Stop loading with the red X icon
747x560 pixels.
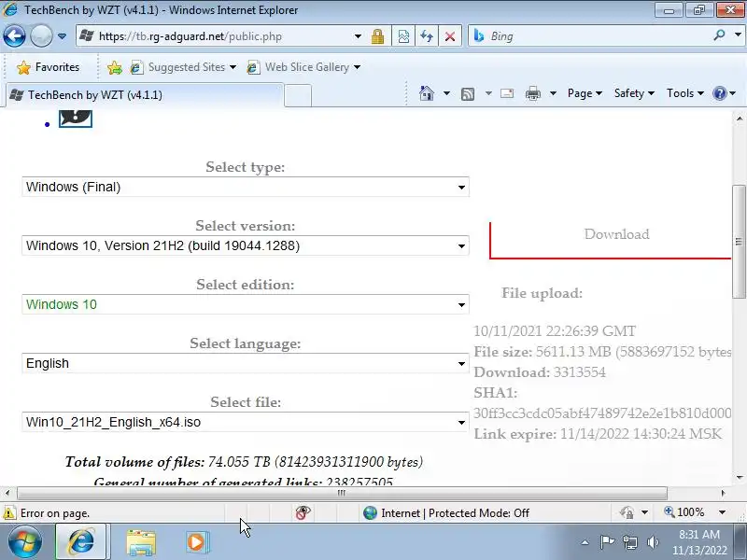point(450,36)
